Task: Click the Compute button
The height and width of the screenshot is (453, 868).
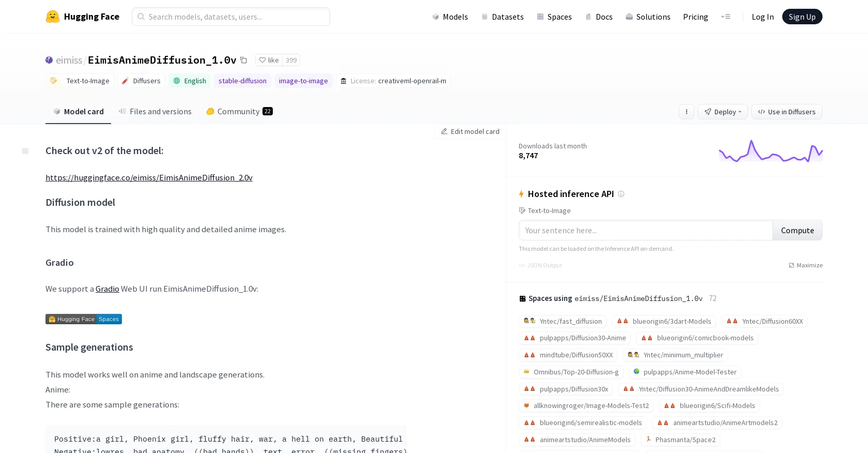Action: [x=797, y=230]
